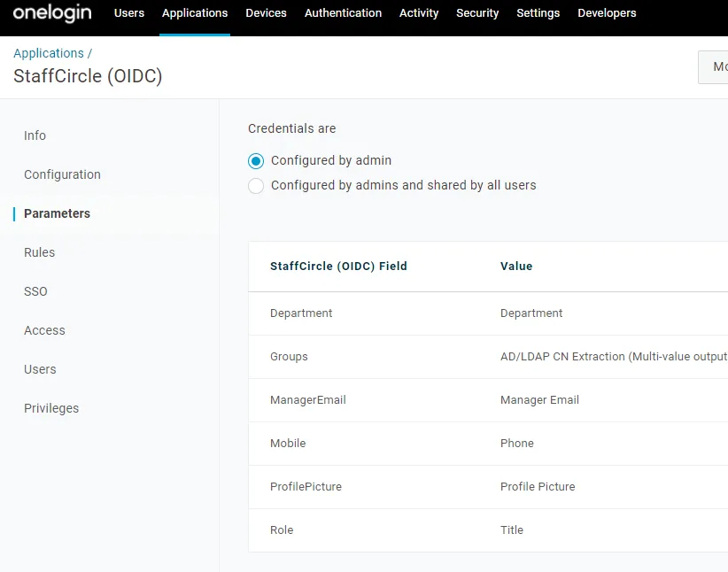Screen dimensions: 728x572
Task: Switch to the Info tab in the sidebar
Action: (35, 135)
